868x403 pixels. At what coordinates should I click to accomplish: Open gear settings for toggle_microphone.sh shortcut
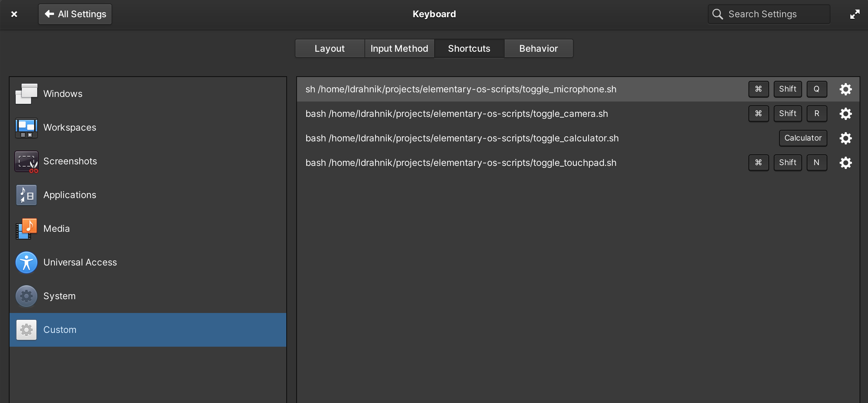846,89
